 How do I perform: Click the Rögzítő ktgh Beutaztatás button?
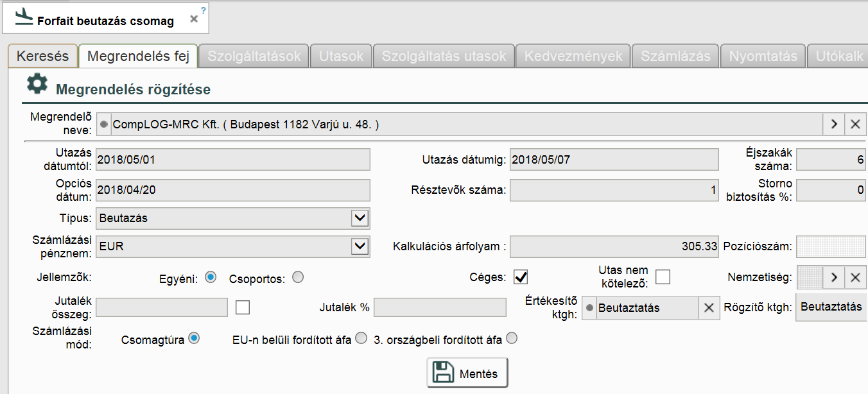click(x=831, y=307)
